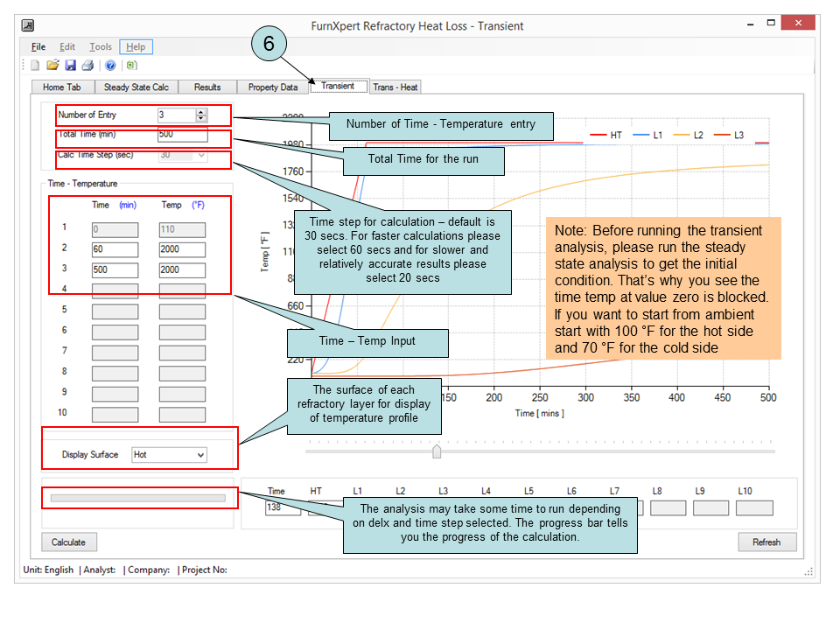Click the Time output field showing 138
The width and height of the screenshot is (840, 630).
(283, 507)
